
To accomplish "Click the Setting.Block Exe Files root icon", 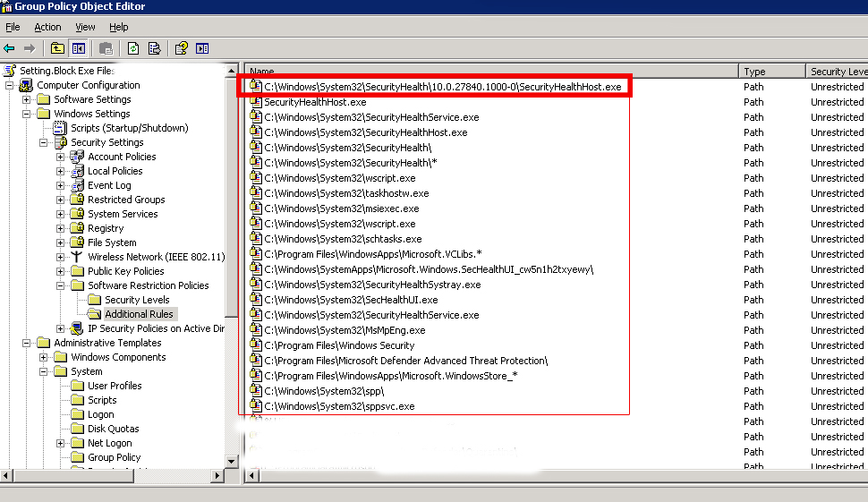I will tap(10, 71).
